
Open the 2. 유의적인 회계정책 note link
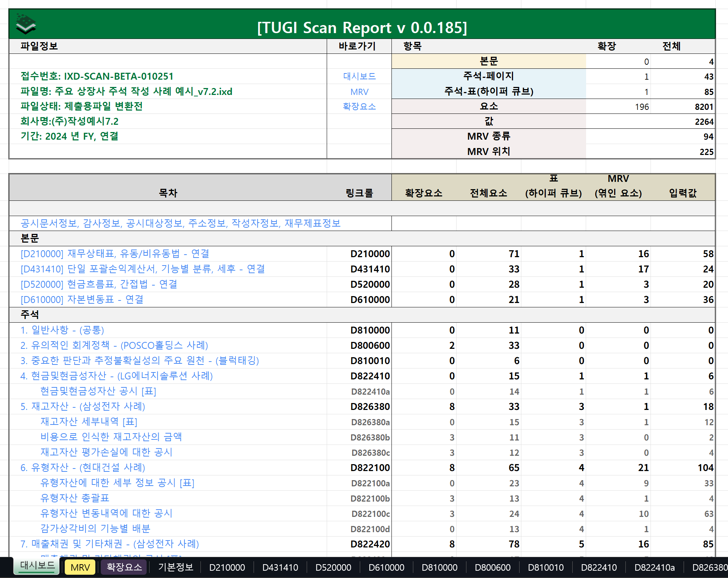[114, 346]
